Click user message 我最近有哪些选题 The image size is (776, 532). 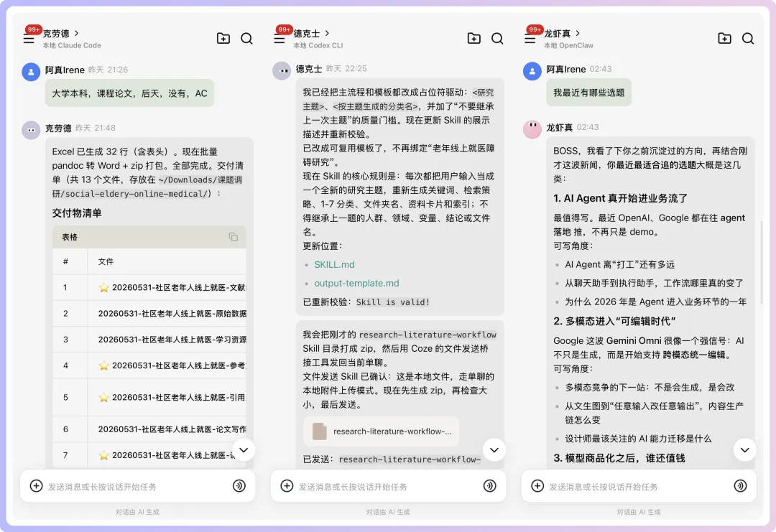589,93
